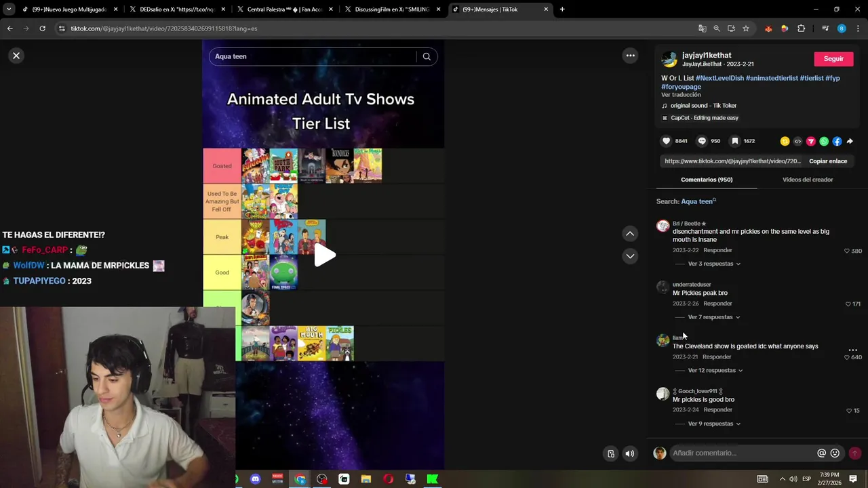Send to friends via red paper-plane icon
Viewport: 868px width, 488px height.
(x=810, y=141)
